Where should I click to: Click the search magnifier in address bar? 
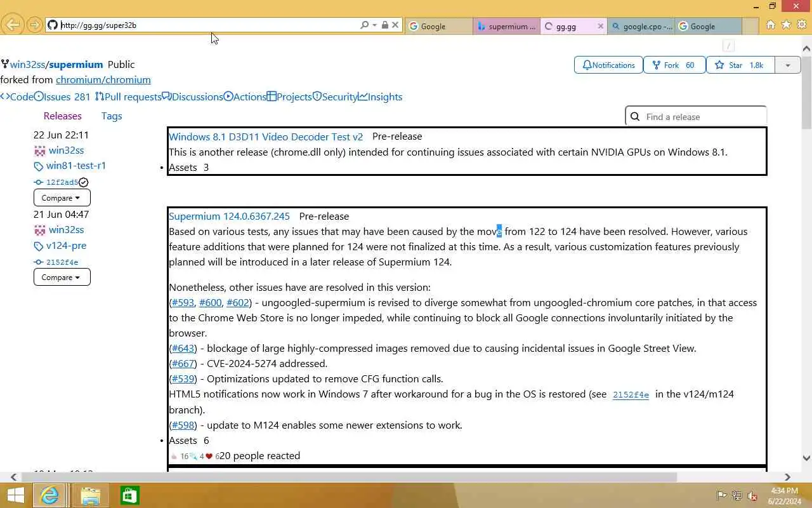364,25
